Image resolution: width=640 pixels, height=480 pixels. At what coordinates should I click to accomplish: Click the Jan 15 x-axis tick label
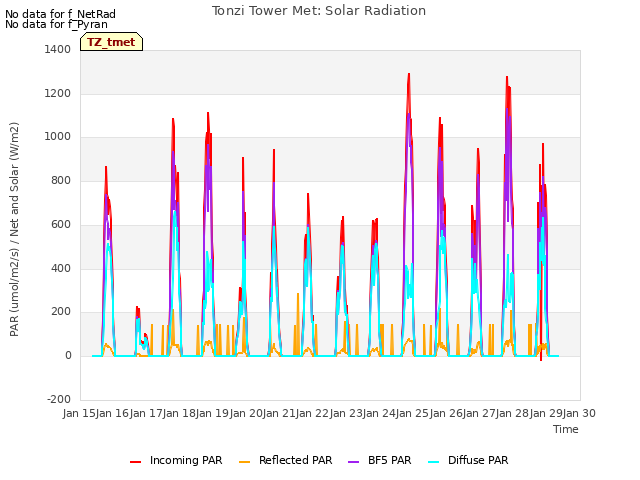pos(79,413)
